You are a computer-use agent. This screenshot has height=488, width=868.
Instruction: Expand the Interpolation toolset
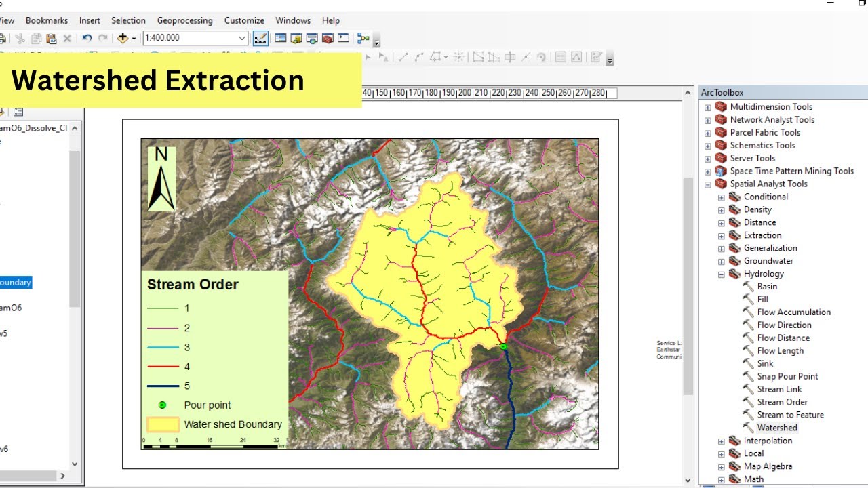[721, 441]
